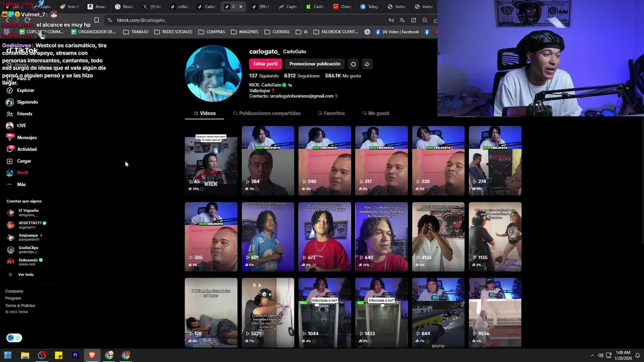Open the LIVE section

point(16,126)
